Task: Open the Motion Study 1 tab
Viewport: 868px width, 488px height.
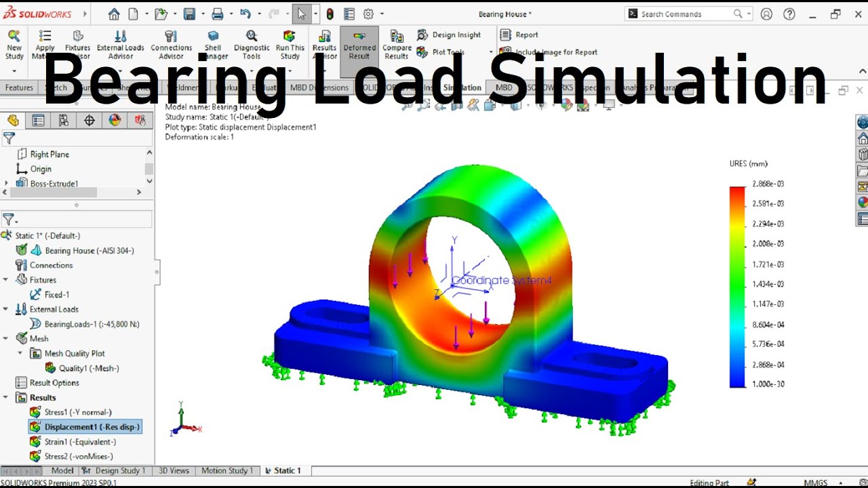Action: 226,470
